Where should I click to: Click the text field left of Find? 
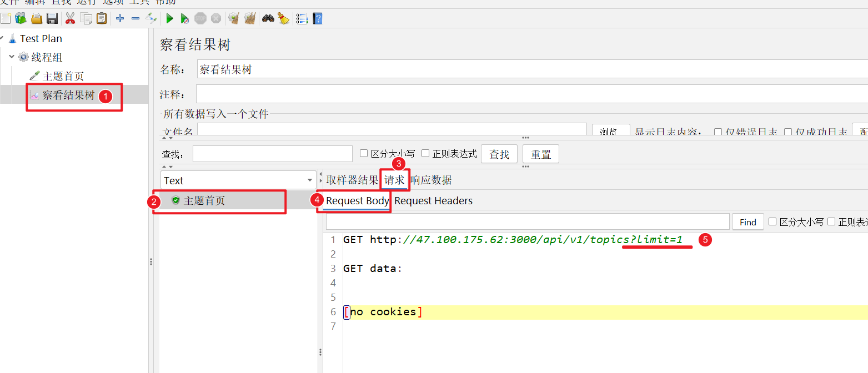click(x=528, y=221)
